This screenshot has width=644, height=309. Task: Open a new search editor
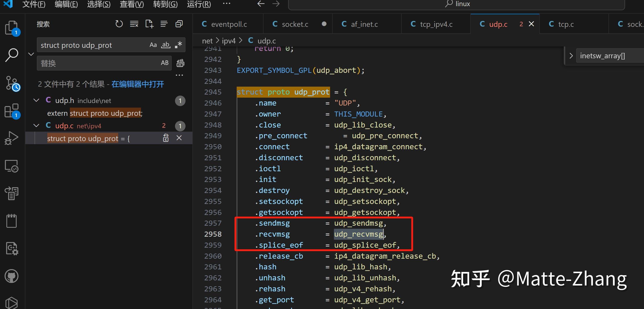coord(149,24)
